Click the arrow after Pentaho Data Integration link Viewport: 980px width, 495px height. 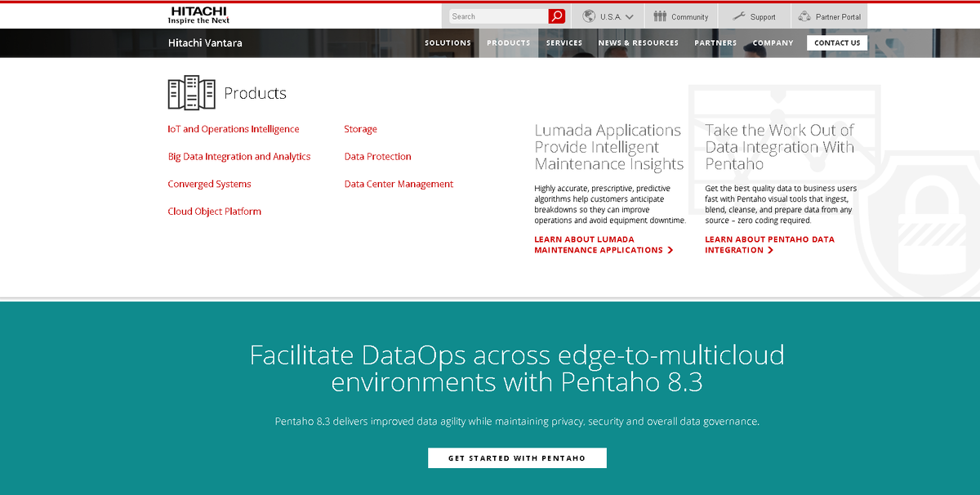coord(771,250)
